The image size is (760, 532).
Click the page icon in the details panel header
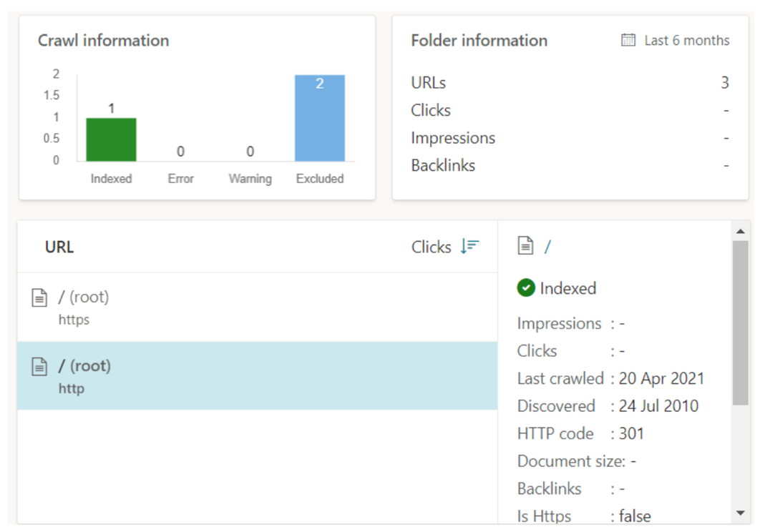tap(526, 247)
